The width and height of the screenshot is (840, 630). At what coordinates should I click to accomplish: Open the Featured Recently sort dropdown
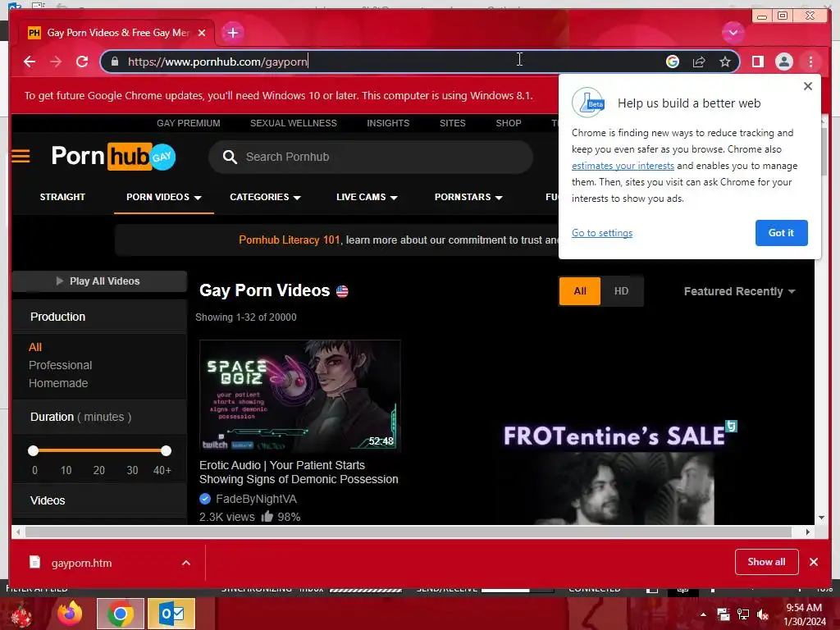point(739,291)
